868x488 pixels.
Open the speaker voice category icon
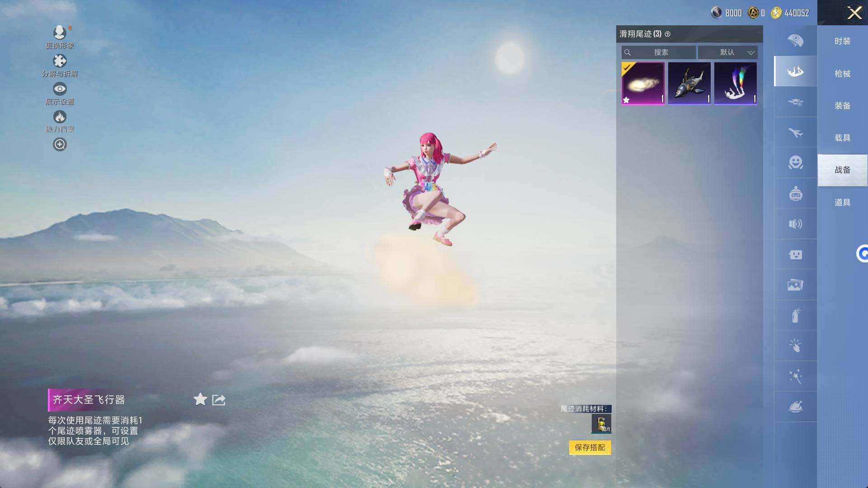click(795, 224)
